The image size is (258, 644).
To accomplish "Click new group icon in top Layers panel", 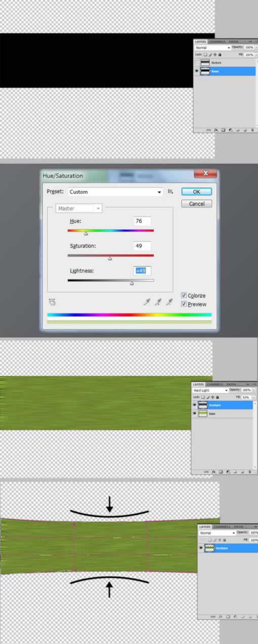I will pos(237,130).
